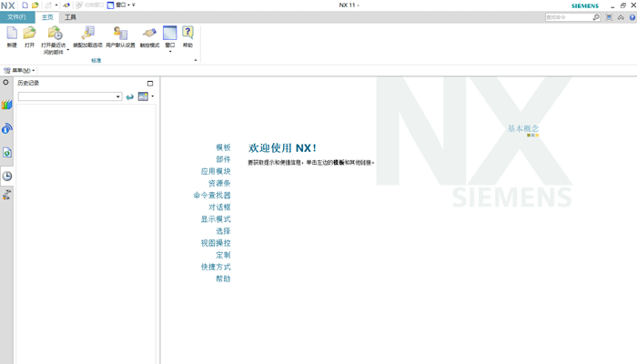The width and height of the screenshot is (637, 364).
Task: Click the 基本概念 heading
Action: 523,128
